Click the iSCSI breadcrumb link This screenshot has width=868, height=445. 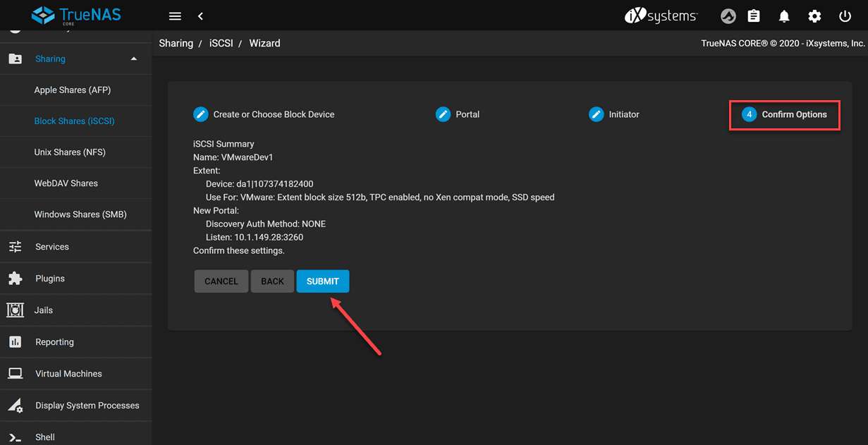coord(221,43)
